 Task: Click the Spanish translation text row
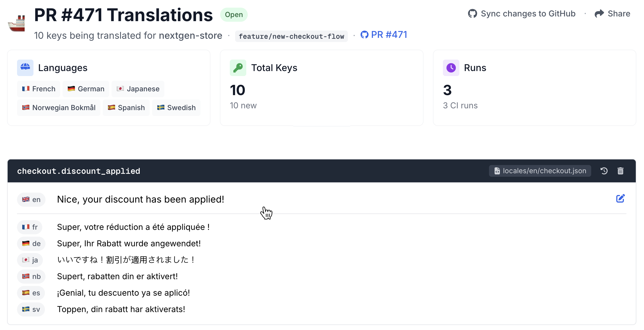(123, 293)
